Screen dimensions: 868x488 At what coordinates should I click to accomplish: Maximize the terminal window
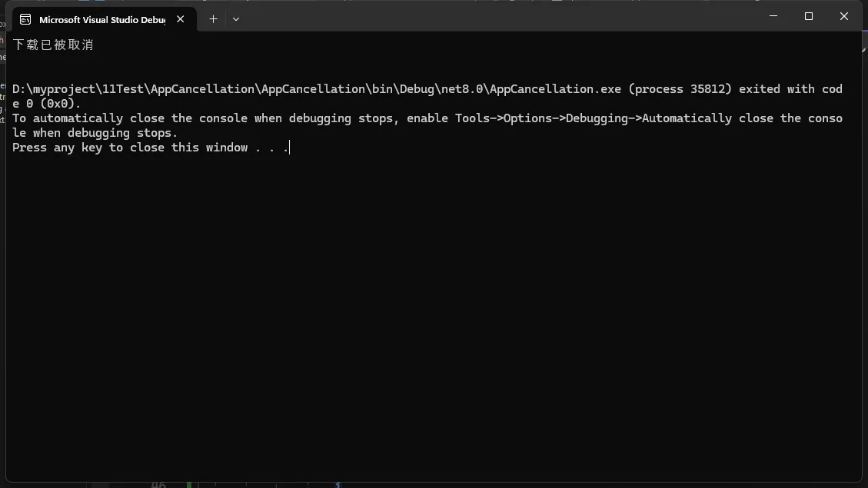tap(808, 16)
